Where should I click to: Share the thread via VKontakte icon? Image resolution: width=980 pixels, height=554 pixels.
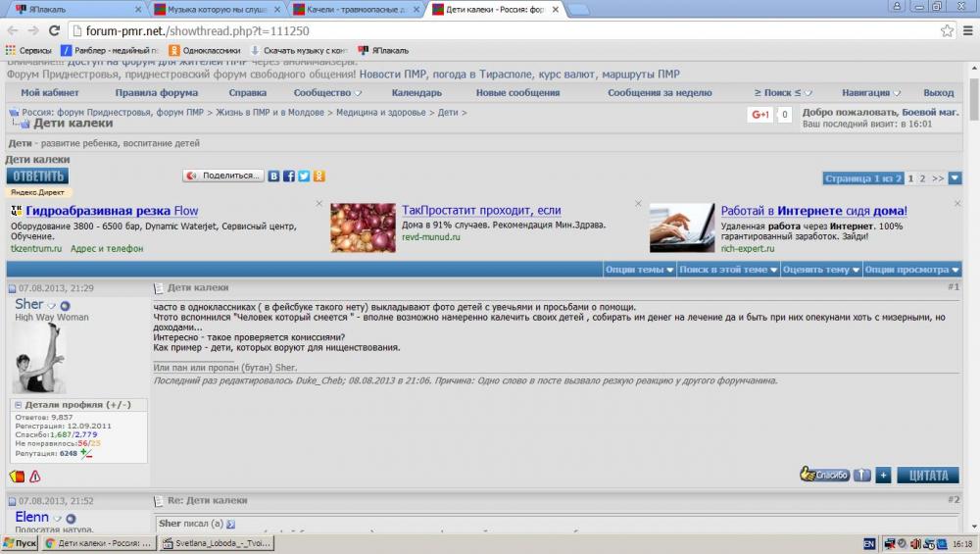point(274,176)
